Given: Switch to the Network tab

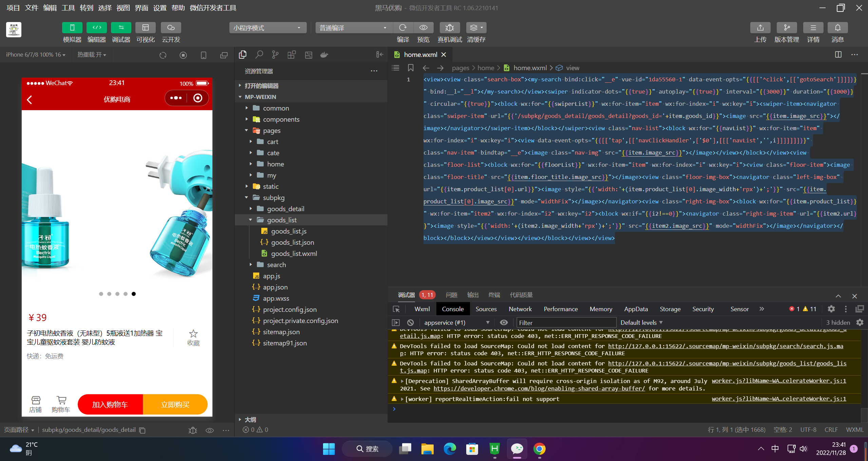Looking at the screenshot, I should (520, 309).
